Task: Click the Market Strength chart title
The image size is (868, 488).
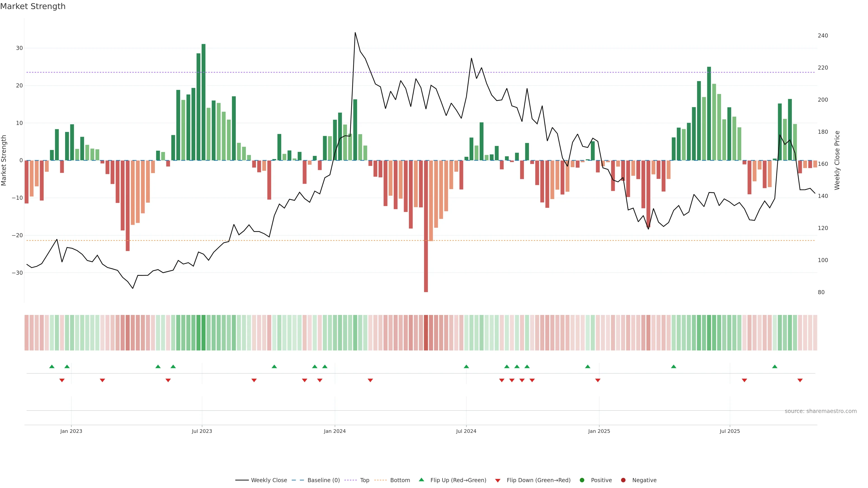Action: [x=33, y=6]
